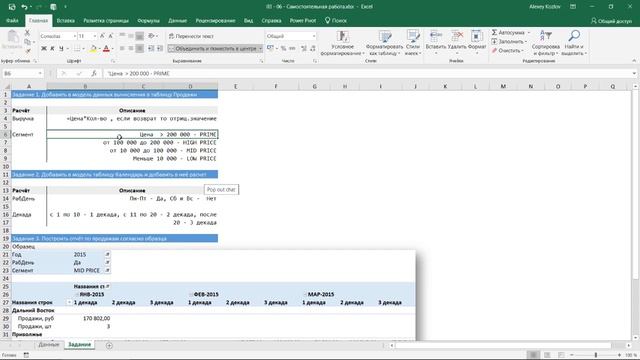This screenshot has width=640, height=360.
Task: Click the increase indent icon
Action: click(x=160, y=49)
